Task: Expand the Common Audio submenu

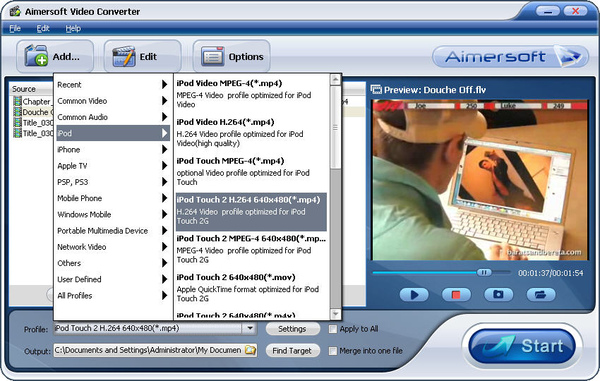Action: (x=112, y=117)
